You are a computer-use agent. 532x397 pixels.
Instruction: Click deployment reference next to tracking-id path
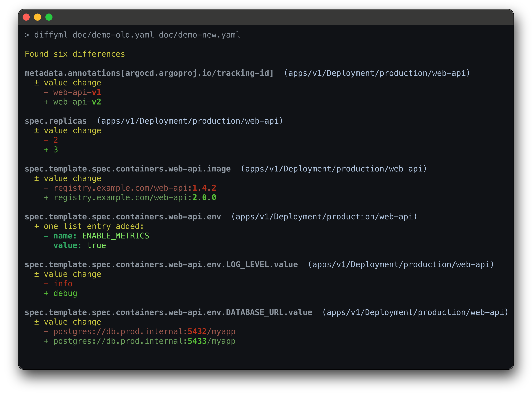[377, 73]
